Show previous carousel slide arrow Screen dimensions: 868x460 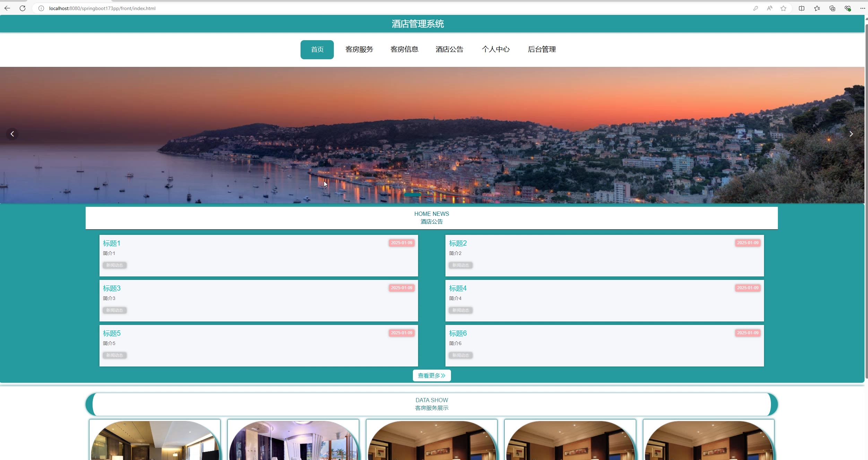[12, 134]
